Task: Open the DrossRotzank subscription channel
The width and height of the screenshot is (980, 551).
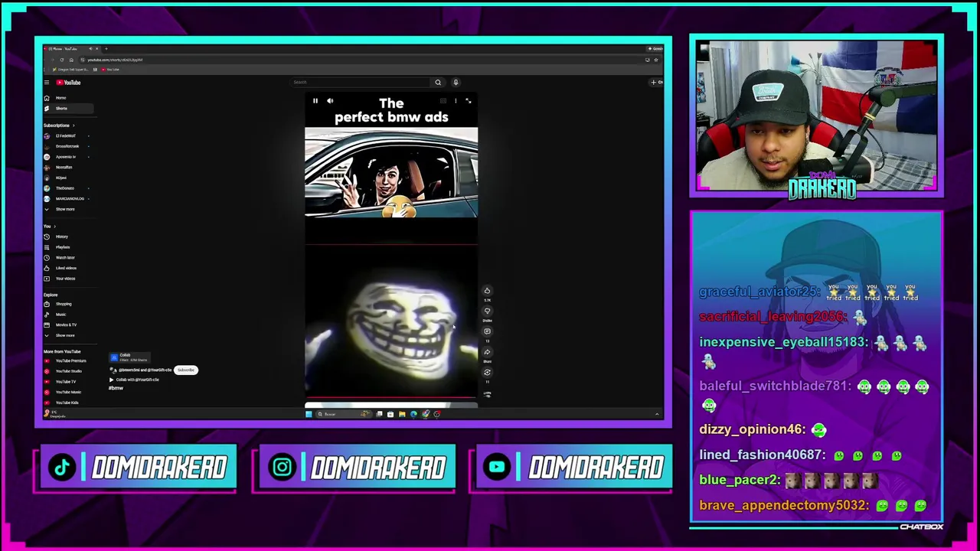Action: point(67,146)
